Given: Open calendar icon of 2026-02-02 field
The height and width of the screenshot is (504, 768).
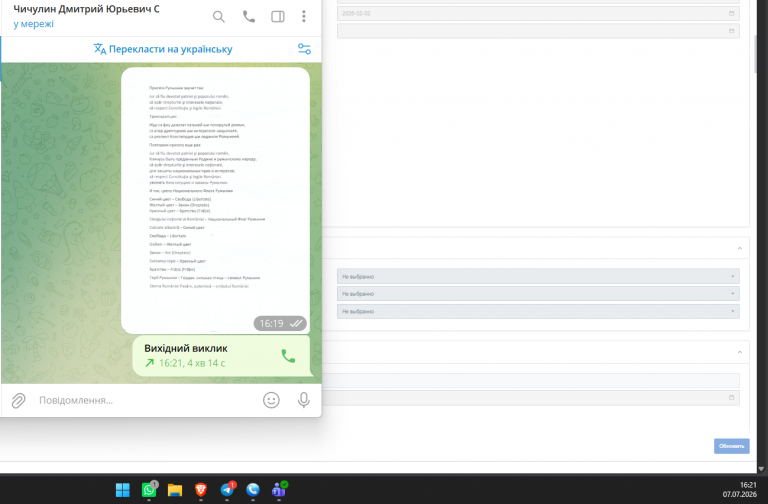Looking at the screenshot, I should pos(731,13).
